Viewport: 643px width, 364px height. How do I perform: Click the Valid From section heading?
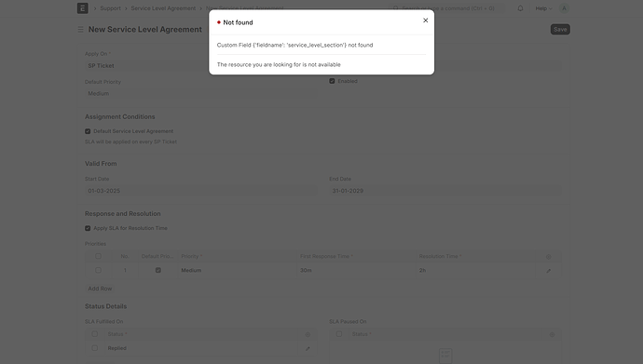click(101, 163)
